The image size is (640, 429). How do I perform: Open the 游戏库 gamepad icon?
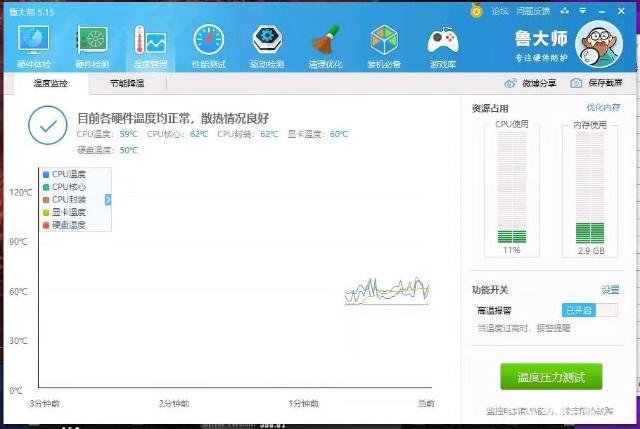[x=442, y=44]
